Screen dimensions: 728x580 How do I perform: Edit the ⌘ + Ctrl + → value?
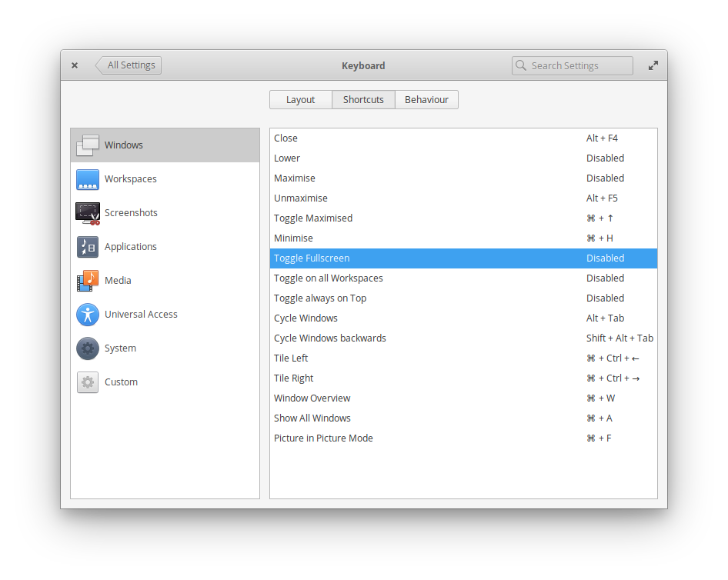click(613, 378)
